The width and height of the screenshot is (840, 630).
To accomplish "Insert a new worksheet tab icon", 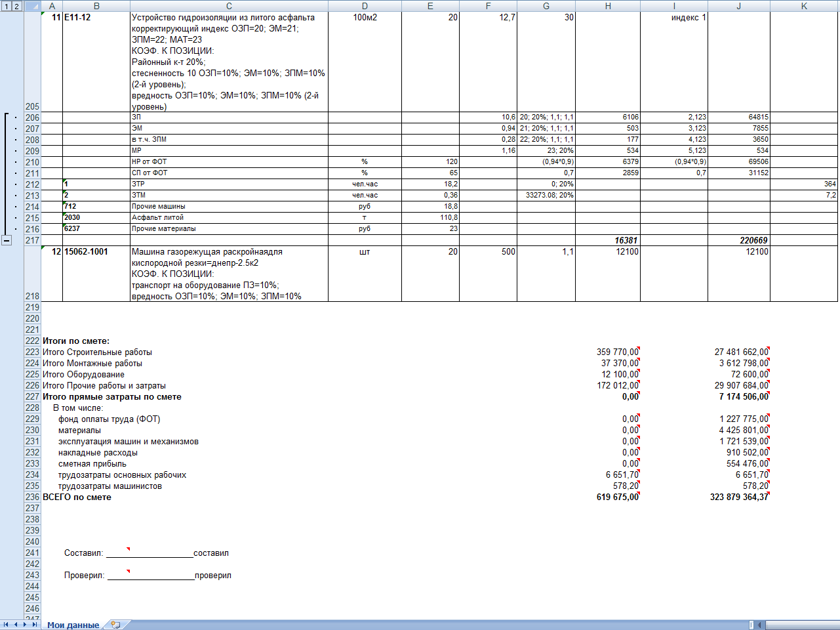I will [x=116, y=625].
